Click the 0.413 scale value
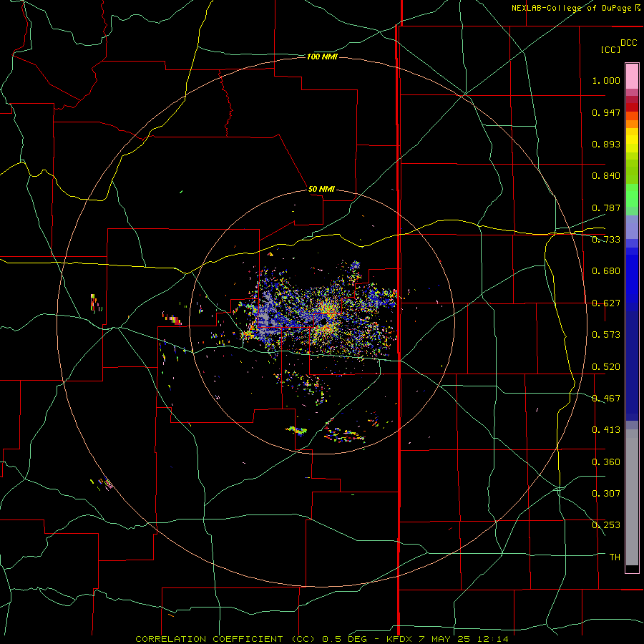 [x=606, y=430]
